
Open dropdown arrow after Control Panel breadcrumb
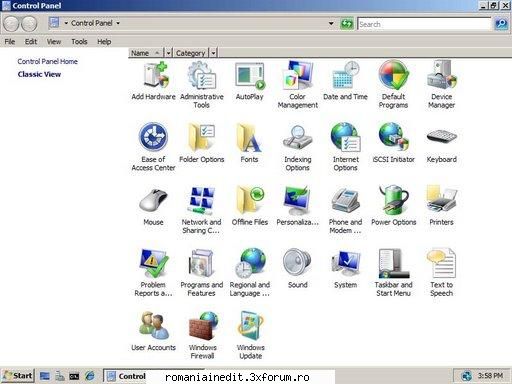pyautogui.click(x=118, y=23)
